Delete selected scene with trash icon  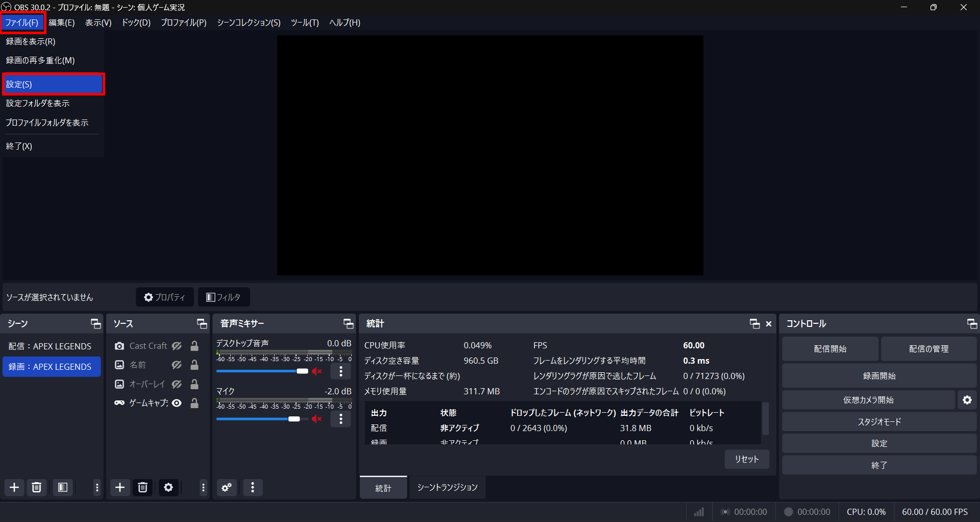pos(37,487)
